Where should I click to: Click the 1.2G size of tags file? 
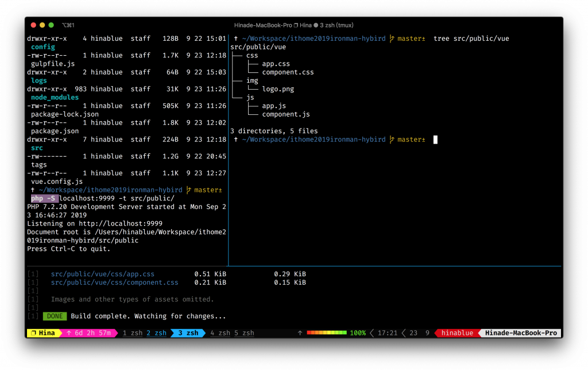(x=170, y=156)
